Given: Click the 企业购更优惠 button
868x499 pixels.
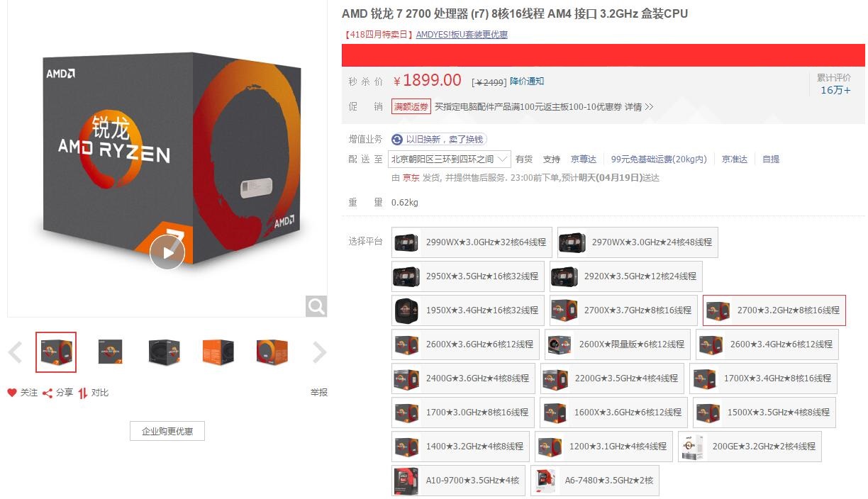Looking at the screenshot, I should point(167,431).
